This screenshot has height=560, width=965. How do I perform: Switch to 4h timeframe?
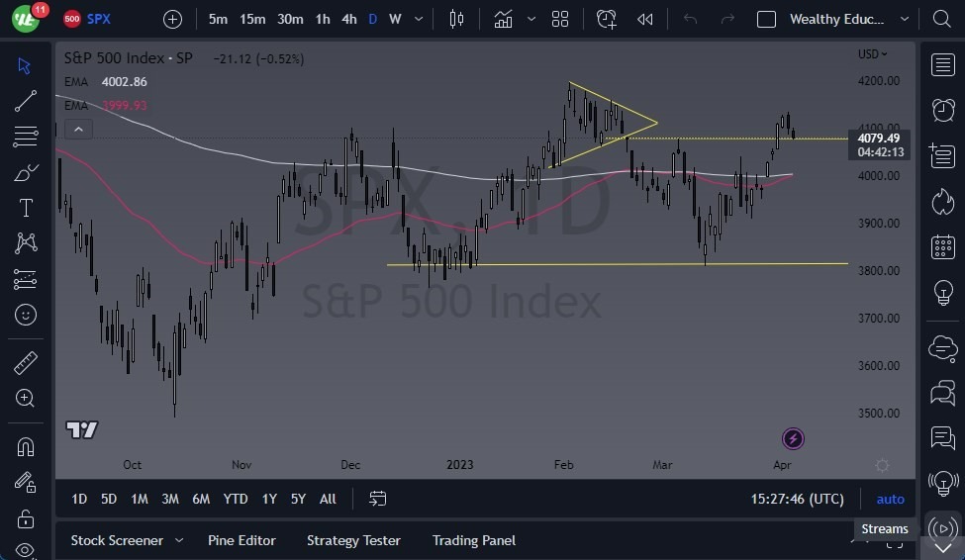pos(349,19)
